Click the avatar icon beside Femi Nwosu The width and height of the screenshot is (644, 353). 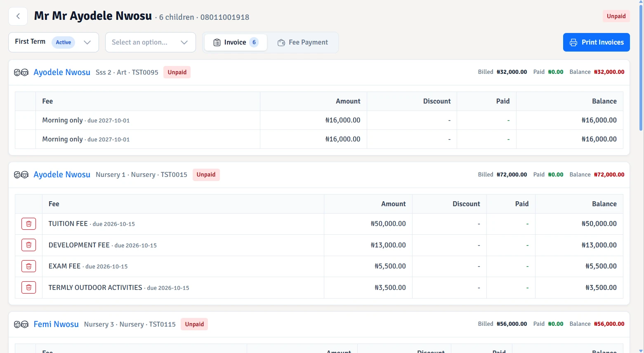pyautogui.click(x=21, y=325)
